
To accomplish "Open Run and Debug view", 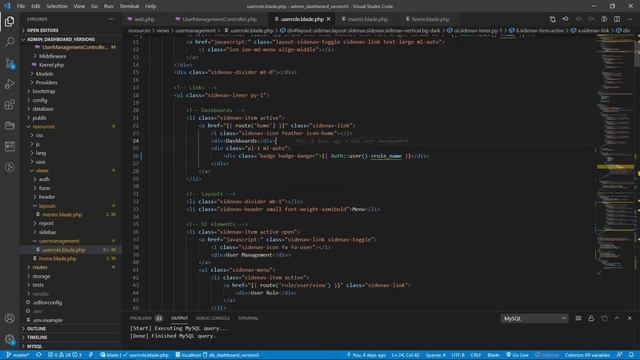I will tap(10, 84).
